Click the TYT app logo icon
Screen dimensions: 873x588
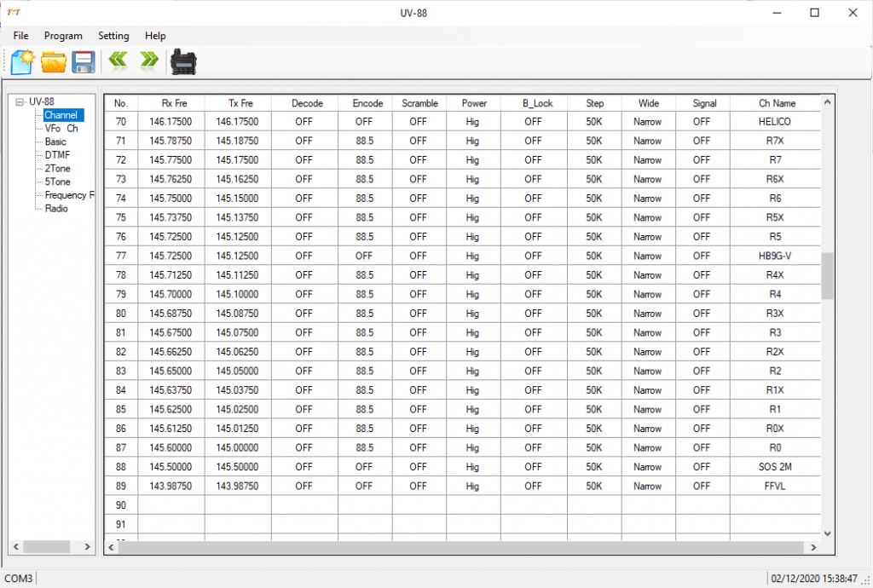[x=14, y=12]
